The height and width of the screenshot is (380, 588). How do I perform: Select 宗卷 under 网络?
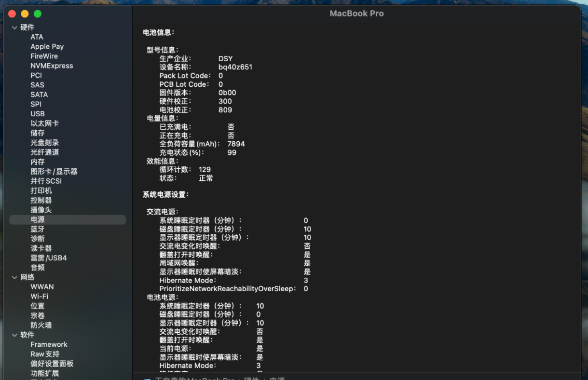coord(37,316)
